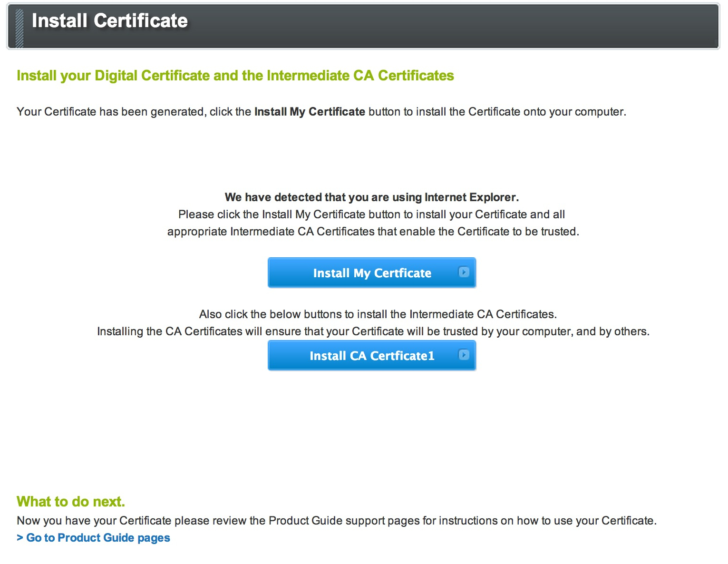Click the green Install your Digital Certificate heading
Viewport: 728px width, 564px height.
point(235,76)
